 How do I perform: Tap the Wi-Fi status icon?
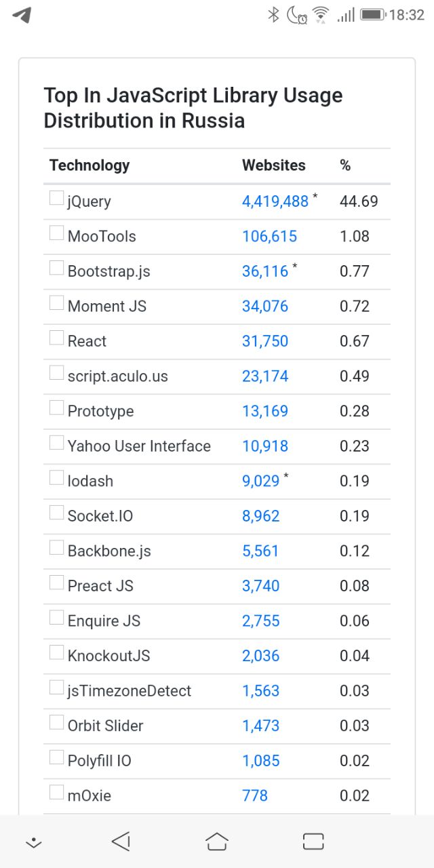tap(321, 14)
